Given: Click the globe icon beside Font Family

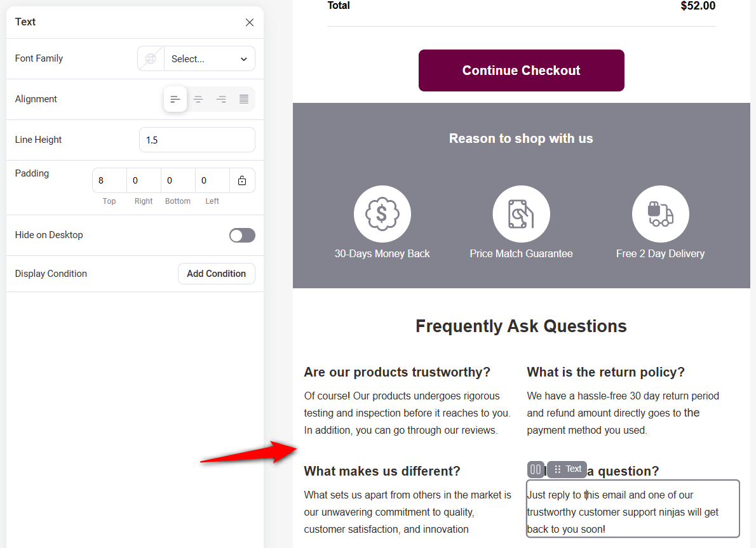Looking at the screenshot, I should (x=151, y=58).
